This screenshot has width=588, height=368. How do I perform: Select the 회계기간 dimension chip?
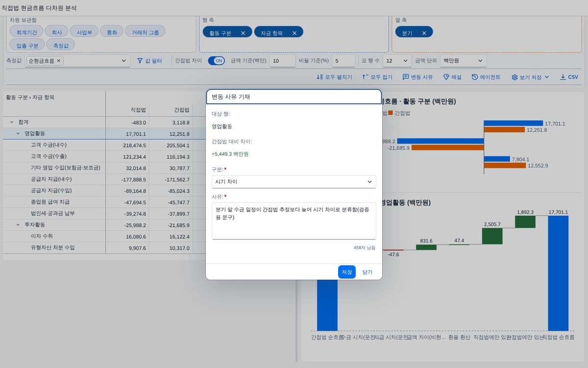point(26,32)
